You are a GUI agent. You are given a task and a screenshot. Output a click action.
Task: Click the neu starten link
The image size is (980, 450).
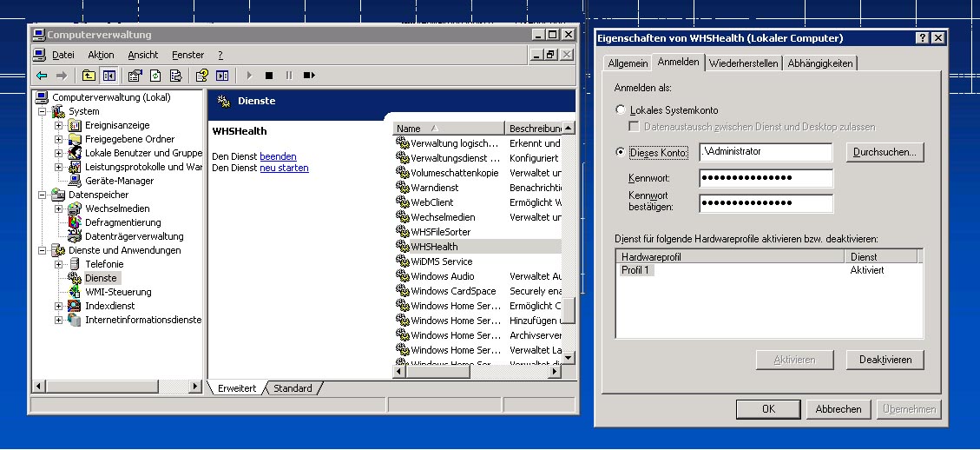[x=285, y=168]
